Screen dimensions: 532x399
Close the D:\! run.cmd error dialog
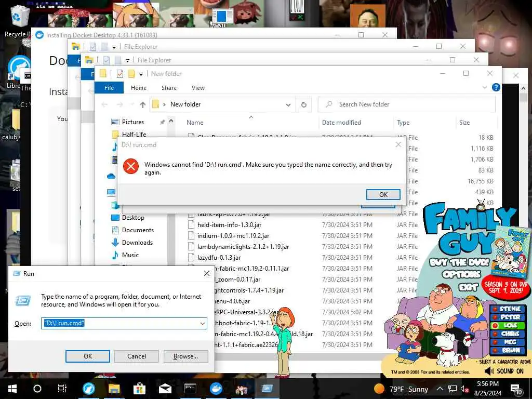pyautogui.click(x=398, y=145)
